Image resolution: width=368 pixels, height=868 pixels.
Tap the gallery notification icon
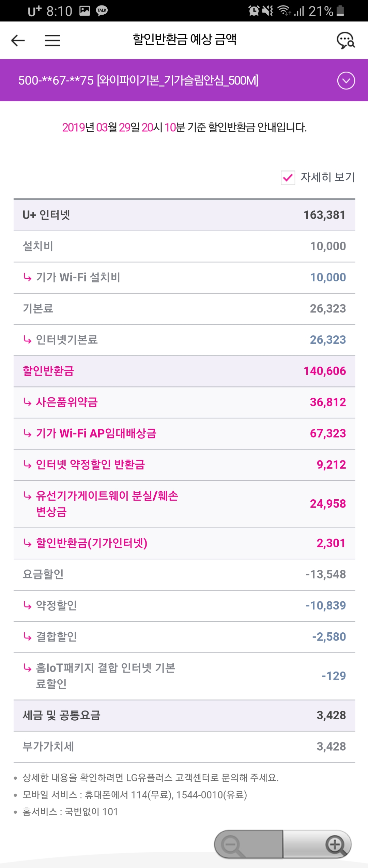click(85, 11)
